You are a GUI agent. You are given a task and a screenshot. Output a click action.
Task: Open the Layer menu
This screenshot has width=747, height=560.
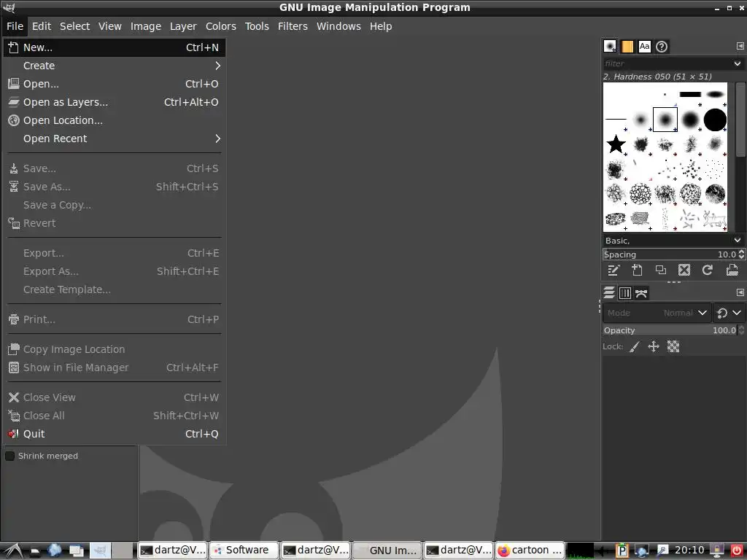point(183,26)
